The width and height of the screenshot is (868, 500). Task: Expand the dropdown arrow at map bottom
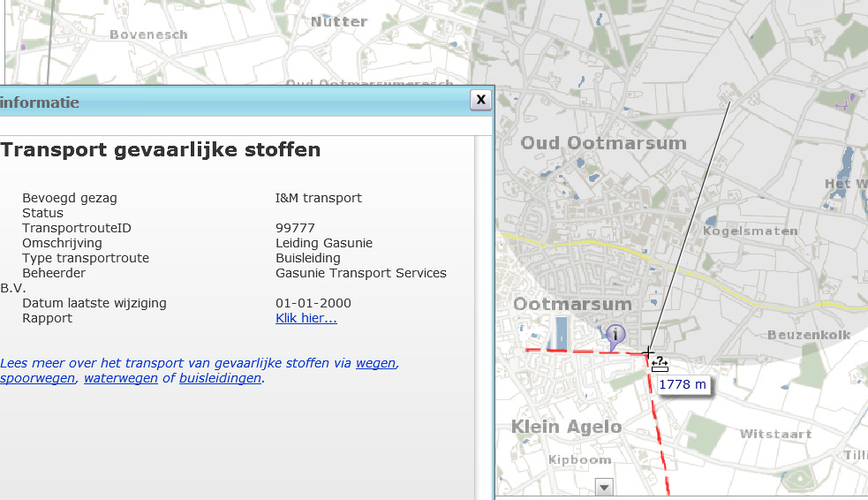point(604,488)
